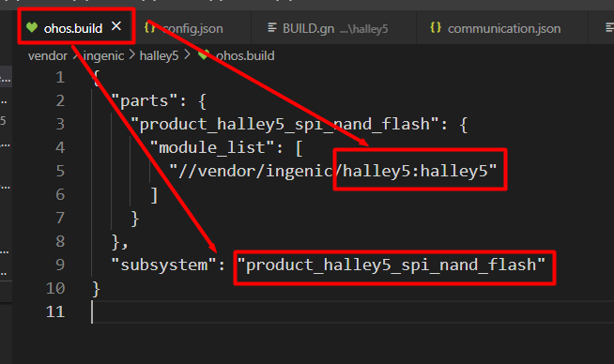Click the closing bracket on line 6
614x364 pixels.
154,195
